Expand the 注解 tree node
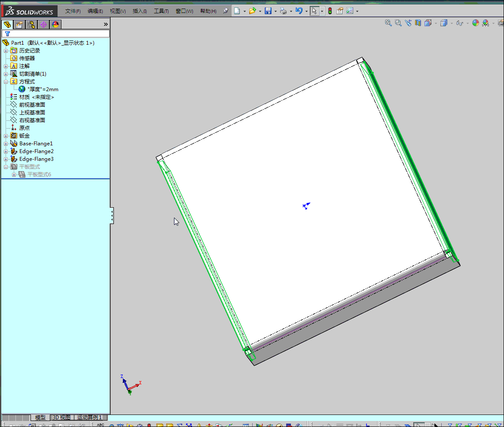The image size is (504, 427). (6, 66)
